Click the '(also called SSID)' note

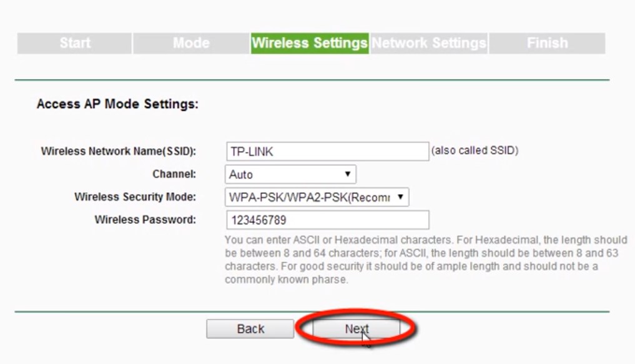click(475, 150)
